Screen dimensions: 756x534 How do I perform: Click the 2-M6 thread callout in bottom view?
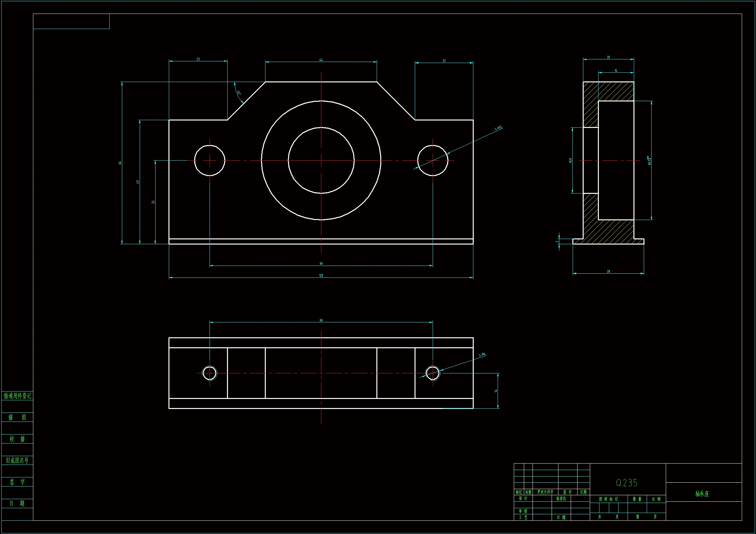point(482,355)
